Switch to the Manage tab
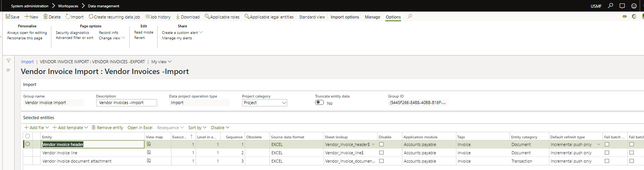Viewport: 644px width, 170px height. [372, 17]
